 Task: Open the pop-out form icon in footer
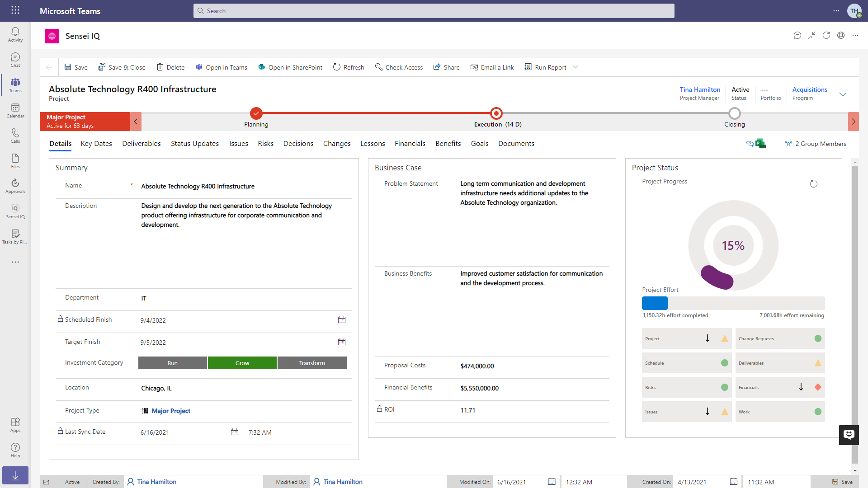[x=46, y=482]
